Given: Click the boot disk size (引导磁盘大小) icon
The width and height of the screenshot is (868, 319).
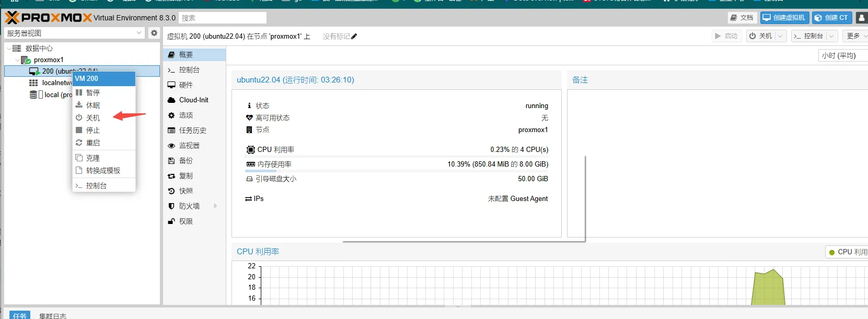Looking at the screenshot, I should [x=249, y=179].
